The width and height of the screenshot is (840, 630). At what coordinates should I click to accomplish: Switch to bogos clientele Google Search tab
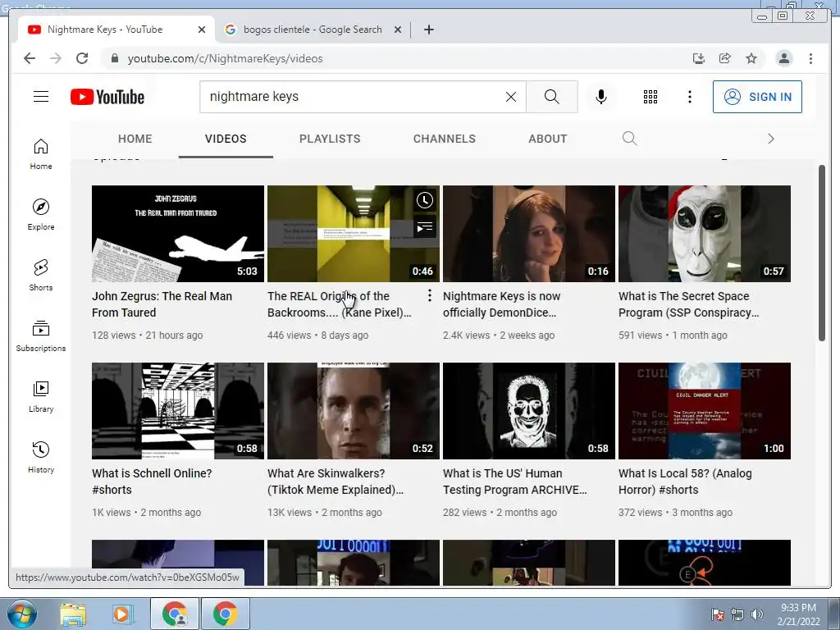tap(313, 30)
